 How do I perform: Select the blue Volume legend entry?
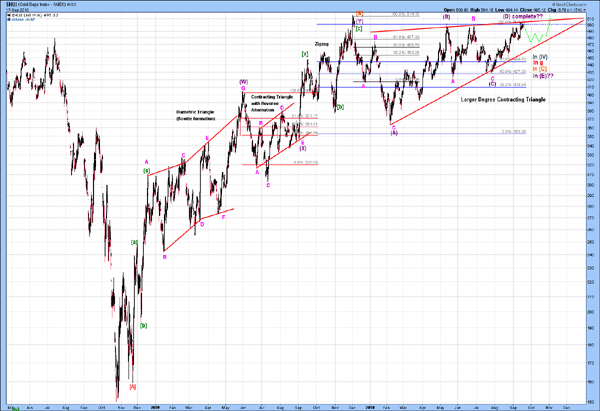(x=21, y=19)
